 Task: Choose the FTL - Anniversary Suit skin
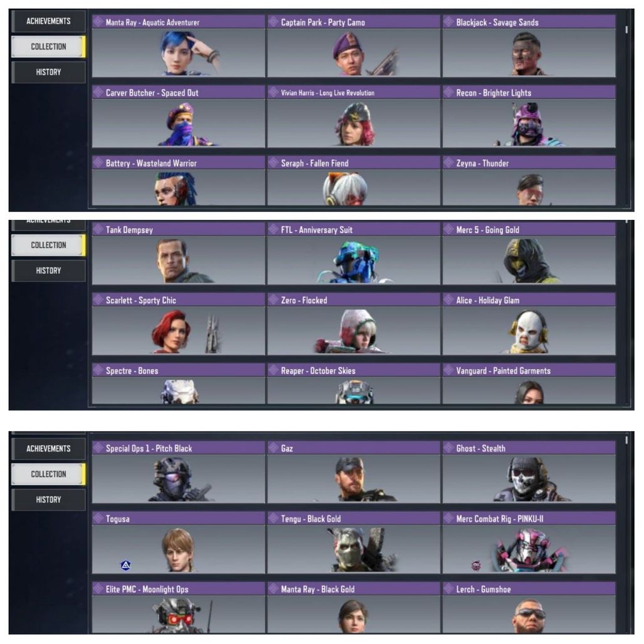[353, 254]
